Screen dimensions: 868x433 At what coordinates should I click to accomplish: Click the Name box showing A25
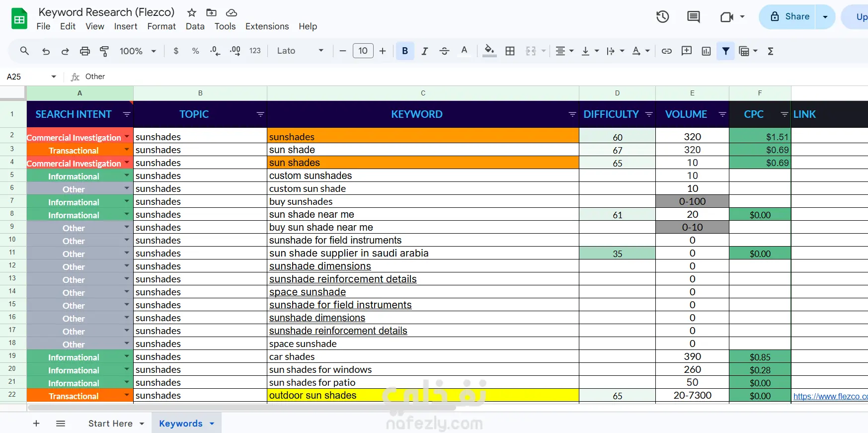click(x=31, y=77)
